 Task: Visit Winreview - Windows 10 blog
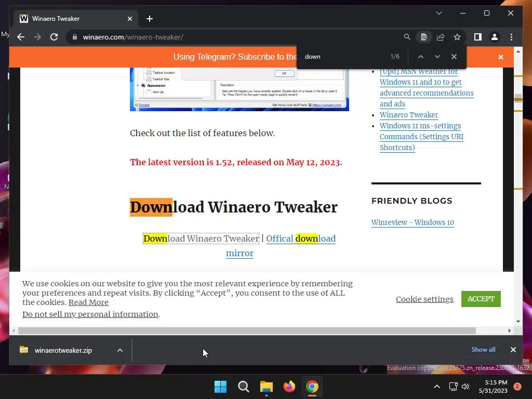[x=413, y=222]
